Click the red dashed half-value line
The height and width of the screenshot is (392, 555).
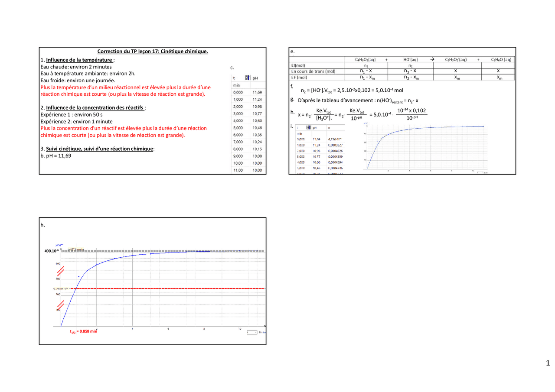[173, 288]
